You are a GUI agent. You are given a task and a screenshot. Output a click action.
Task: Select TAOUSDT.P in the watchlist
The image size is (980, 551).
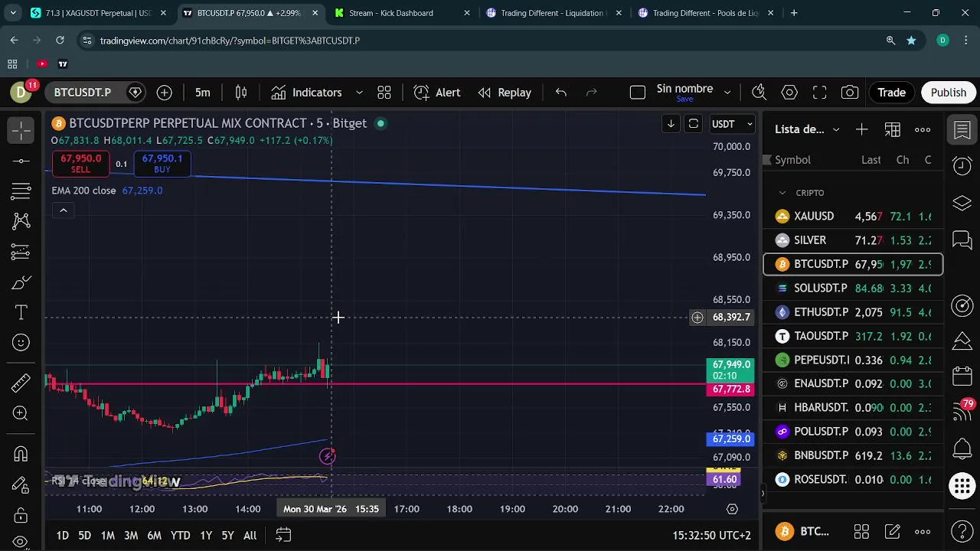point(853,336)
